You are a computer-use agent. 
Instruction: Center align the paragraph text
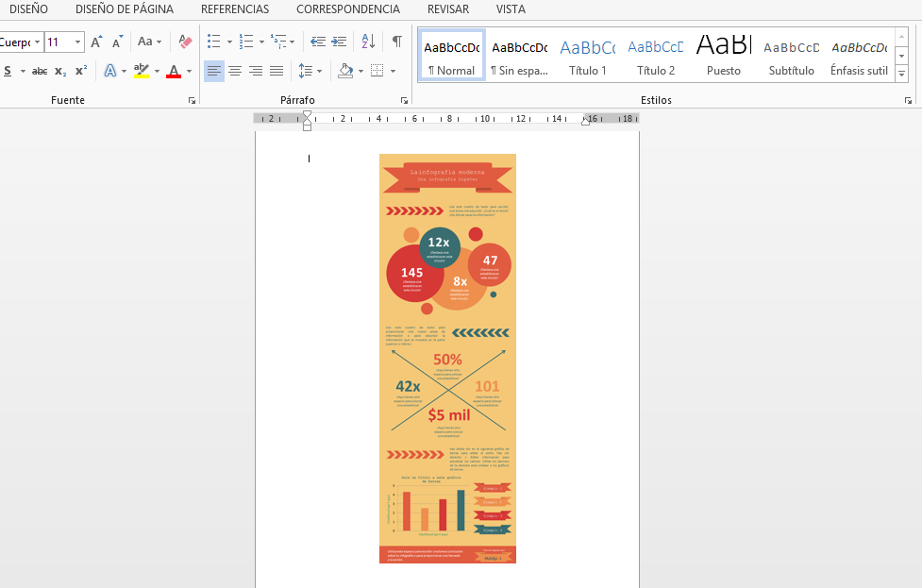235,71
